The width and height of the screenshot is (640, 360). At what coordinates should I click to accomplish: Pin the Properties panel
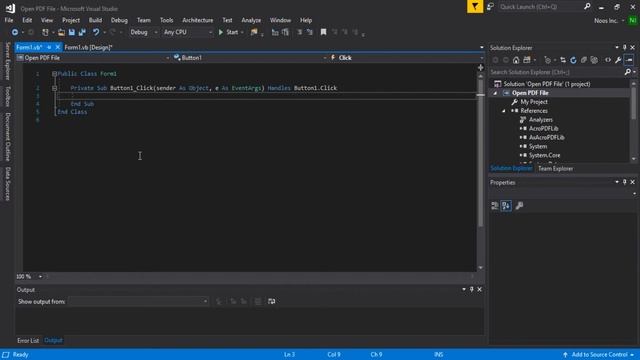point(624,182)
